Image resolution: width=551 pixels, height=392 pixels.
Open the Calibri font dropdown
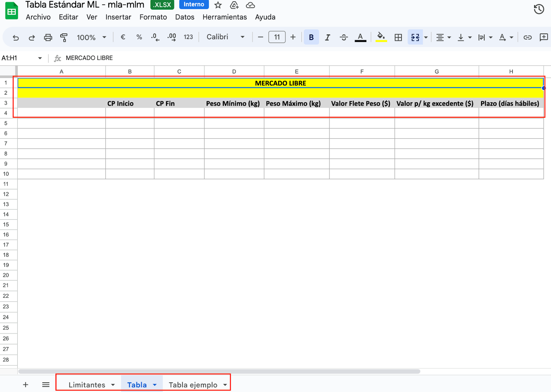226,37
